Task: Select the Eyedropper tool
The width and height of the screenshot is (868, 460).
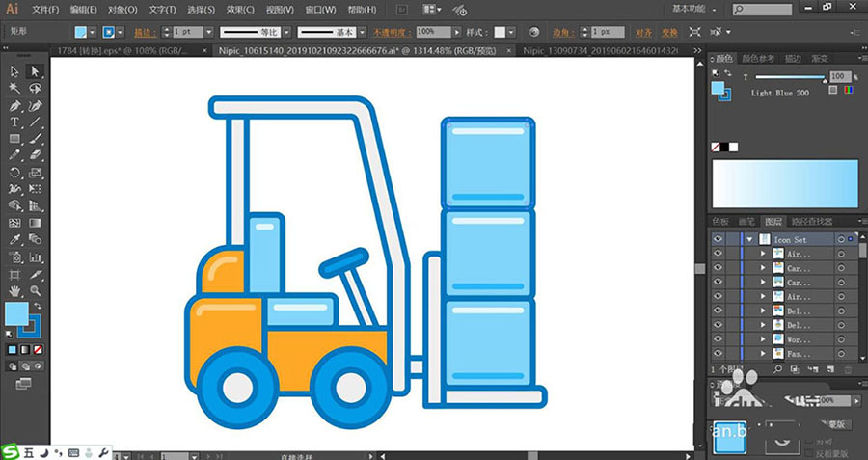Action: (x=15, y=240)
